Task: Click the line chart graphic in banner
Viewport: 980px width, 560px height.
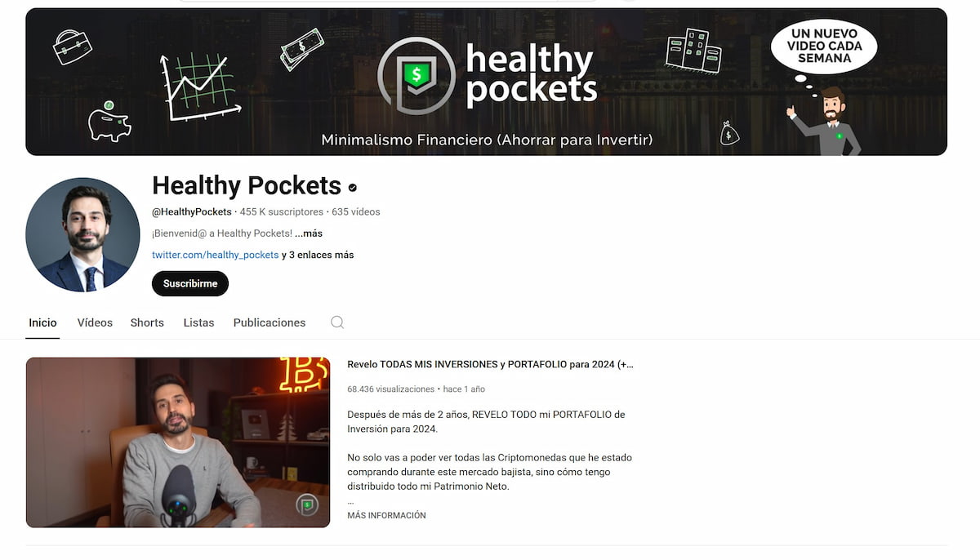Action: click(199, 86)
